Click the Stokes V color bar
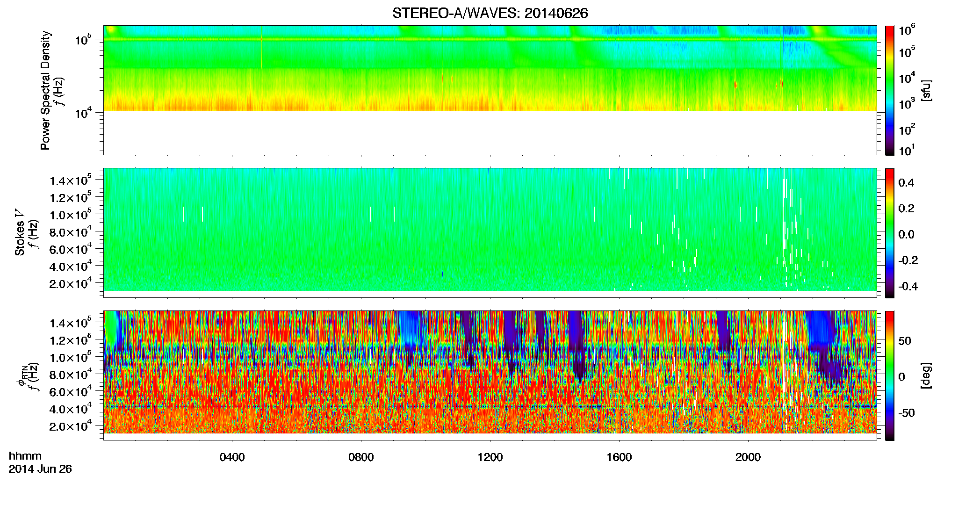The image size is (980, 505). pos(890,233)
